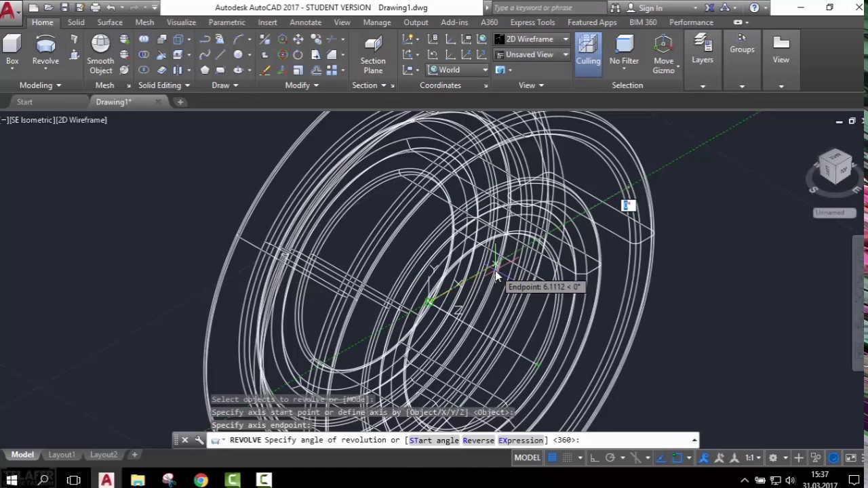The image size is (868, 488).
Task: Open the Unsaved View dropdown
Action: [x=532, y=55]
